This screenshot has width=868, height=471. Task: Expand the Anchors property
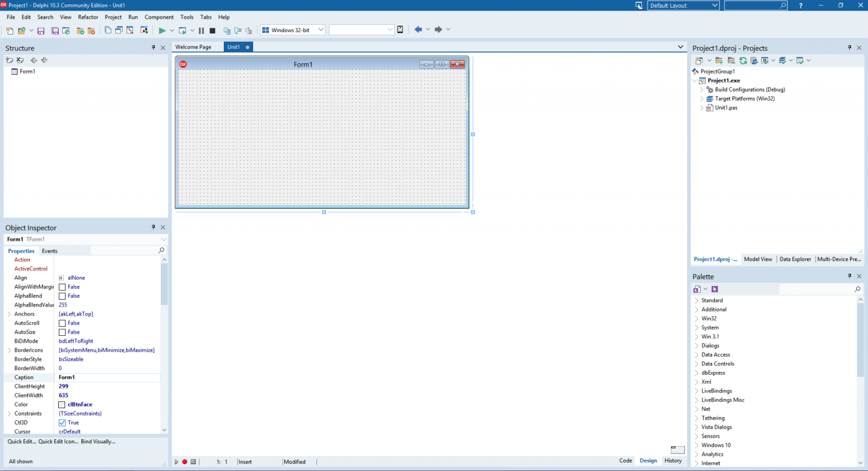9,314
